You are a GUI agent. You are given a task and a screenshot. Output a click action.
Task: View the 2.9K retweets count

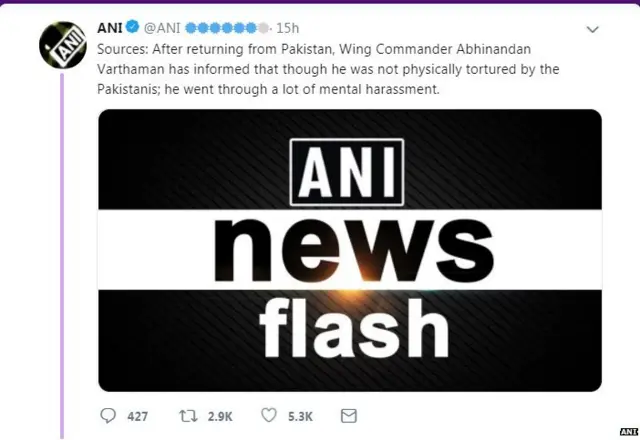pos(220,416)
